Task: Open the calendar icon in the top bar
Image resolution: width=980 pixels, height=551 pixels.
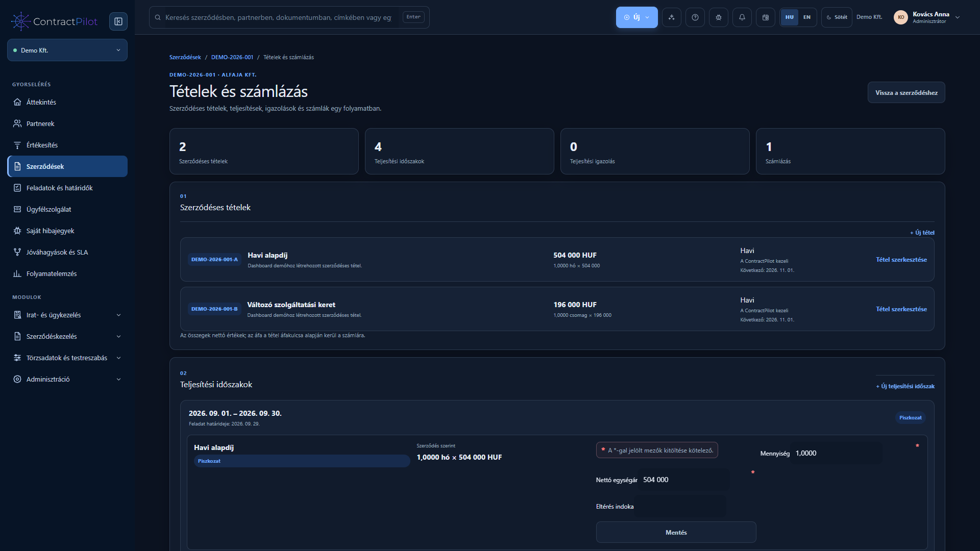Action: point(766,17)
